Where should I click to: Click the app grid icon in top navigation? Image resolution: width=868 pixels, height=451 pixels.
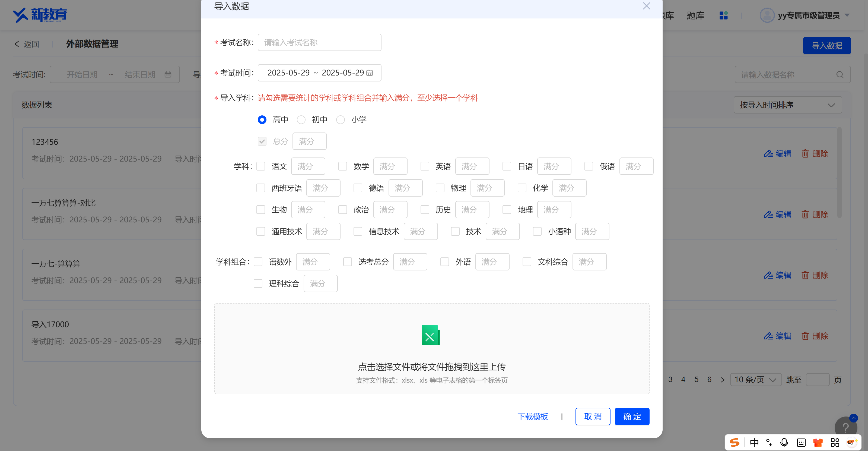click(723, 15)
